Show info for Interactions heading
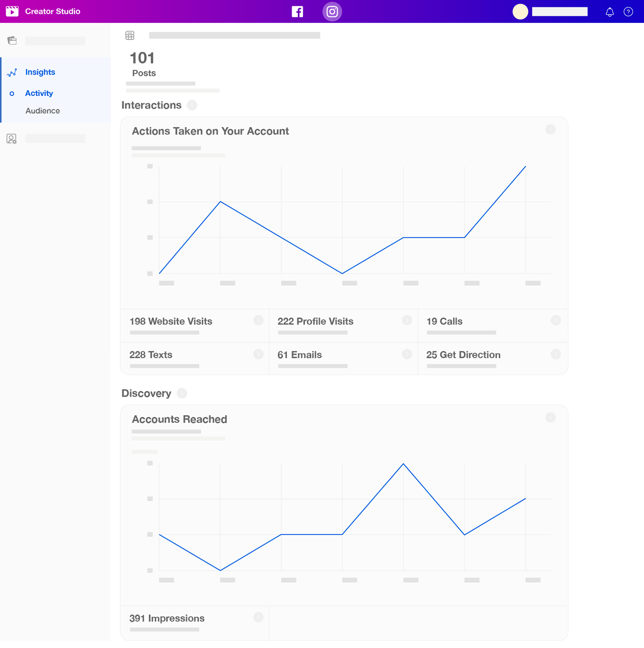This screenshot has height=648, width=644. tap(192, 105)
